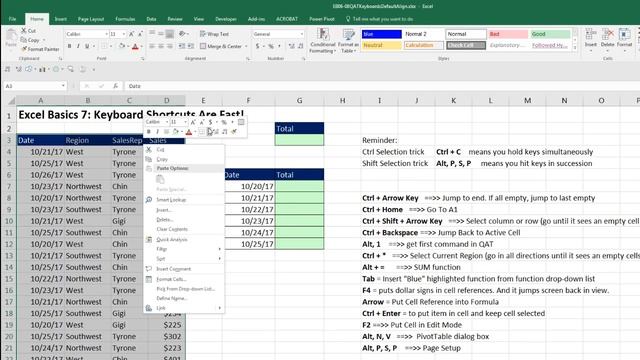Screen dimensions: 640x360
Task: Apply the blue cell style swatch
Action: tap(382, 34)
